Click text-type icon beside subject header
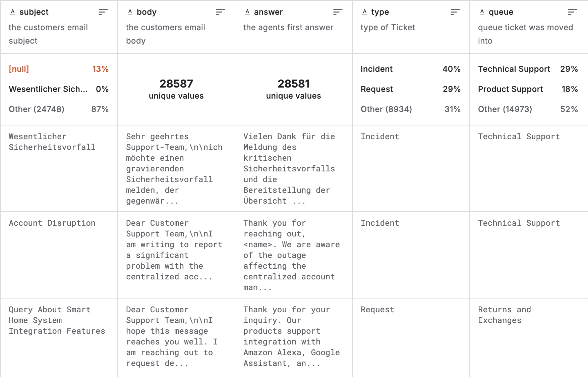 [13, 12]
